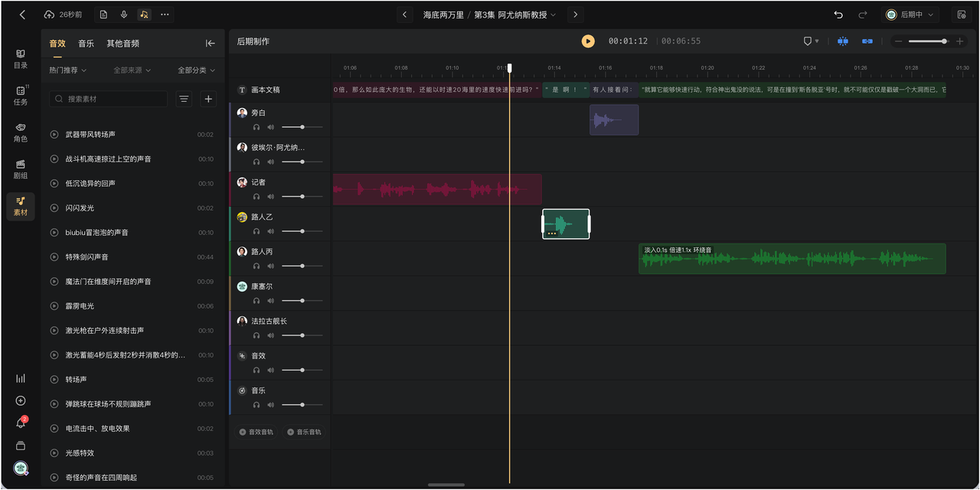Switch to 音乐 tab
The width and height of the screenshot is (980, 490).
pos(86,44)
